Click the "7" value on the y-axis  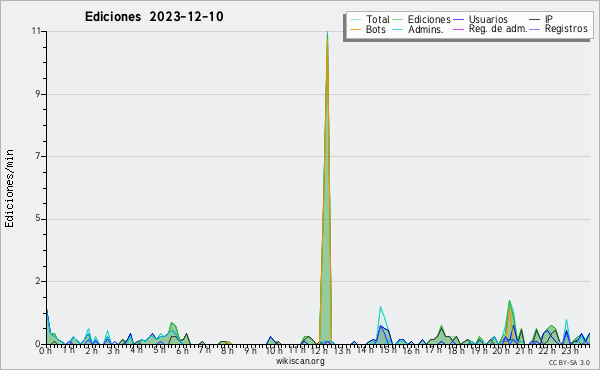click(38, 156)
